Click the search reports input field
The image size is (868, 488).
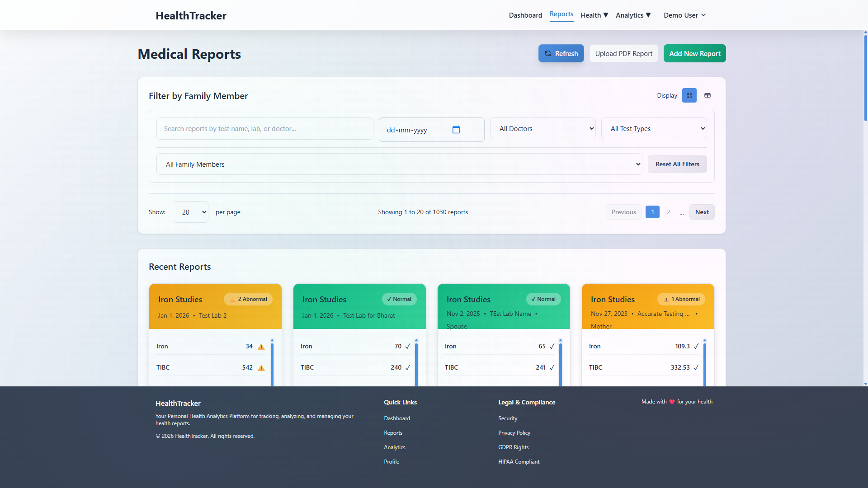pos(264,129)
